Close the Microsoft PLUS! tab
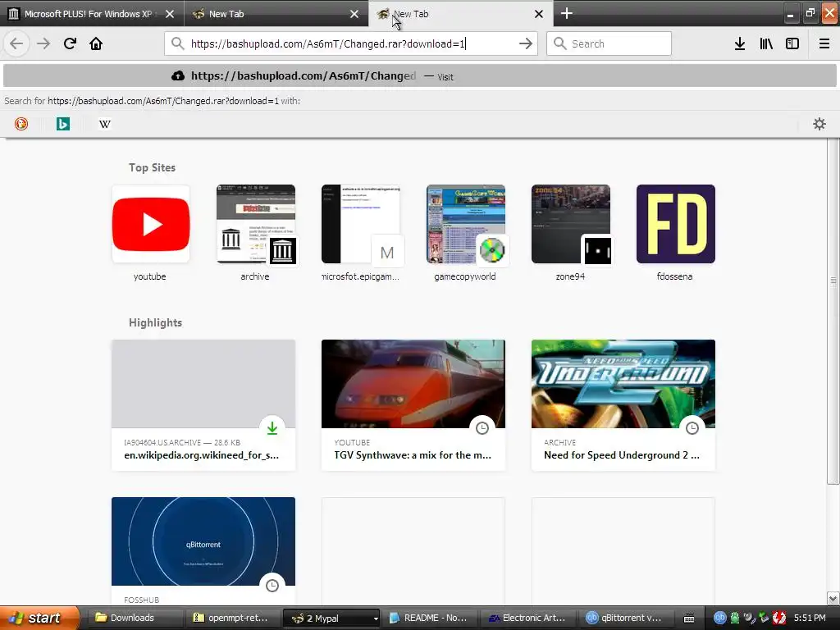Screen dimensions: 840x630 (170, 14)
